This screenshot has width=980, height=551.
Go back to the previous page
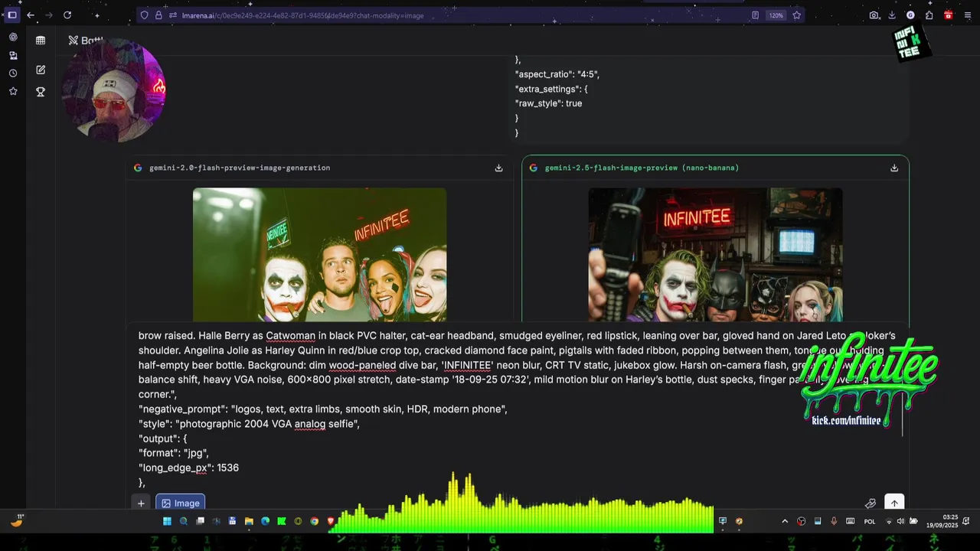(x=31, y=15)
